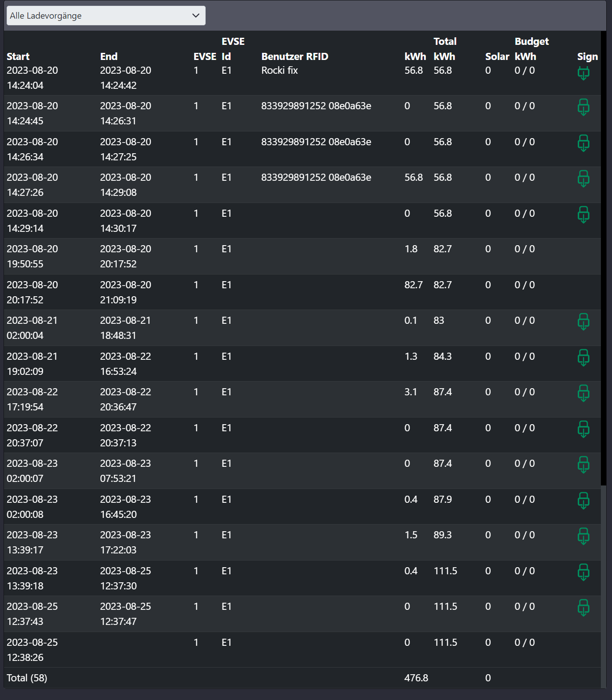Screen dimensions: 612x700
Task: Click sign icon for session starting 20:37:07
Action: [x=583, y=429]
